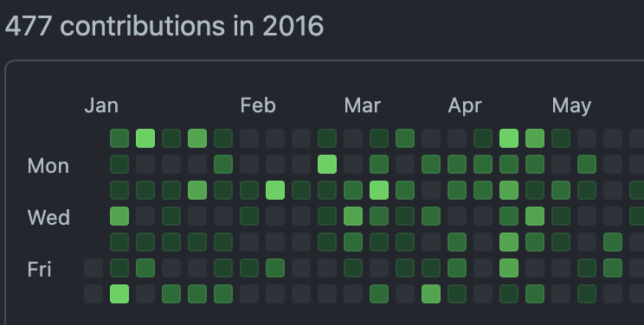Select the Wednesday January 6 contribution cell
644x325 pixels.
(119, 216)
